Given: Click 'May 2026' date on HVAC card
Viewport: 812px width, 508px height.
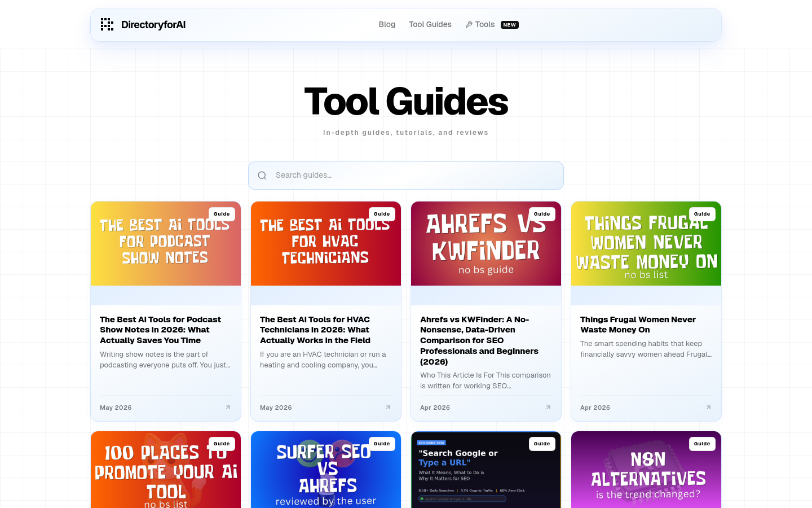Looking at the screenshot, I should [276, 408].
